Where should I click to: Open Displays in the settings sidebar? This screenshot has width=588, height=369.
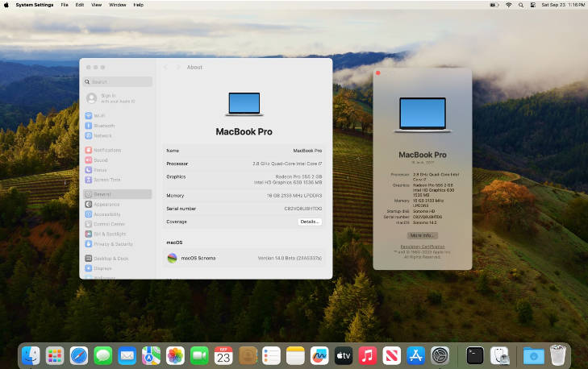click(118, 268)
